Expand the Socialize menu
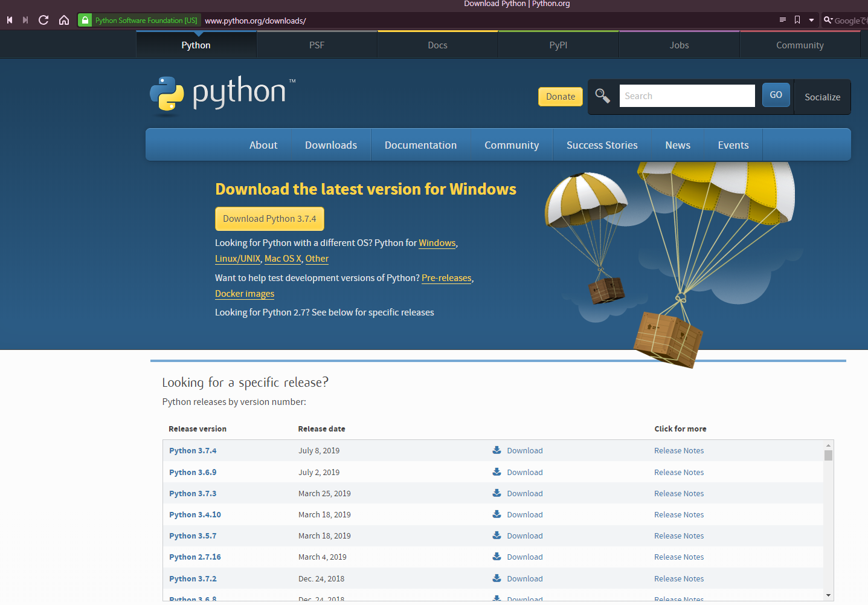This screenshot has width=868, height=605. 822,97
